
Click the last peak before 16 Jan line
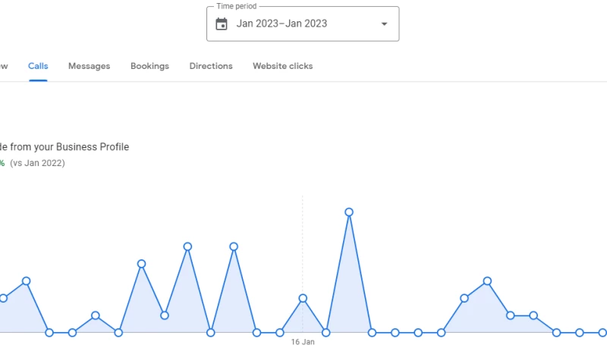(x=234, y=246)
